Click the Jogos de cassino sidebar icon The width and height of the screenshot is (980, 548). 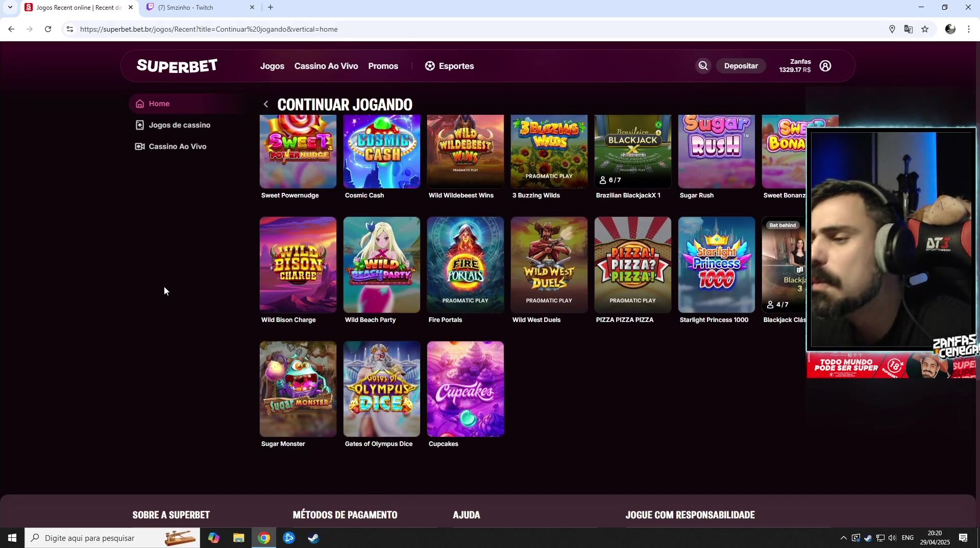[x=140, y=125]
